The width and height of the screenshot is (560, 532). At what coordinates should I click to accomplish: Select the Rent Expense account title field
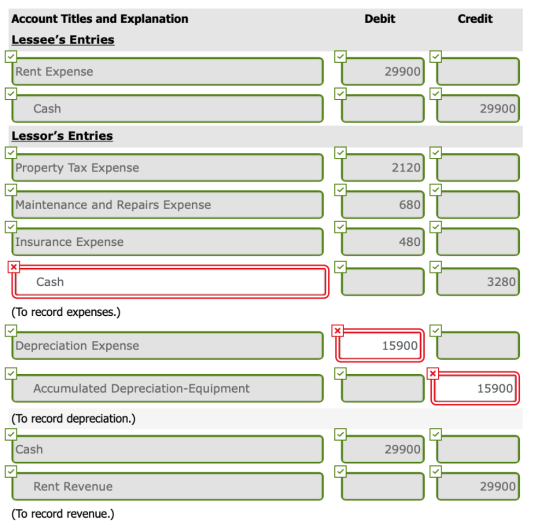pos(168,72)
